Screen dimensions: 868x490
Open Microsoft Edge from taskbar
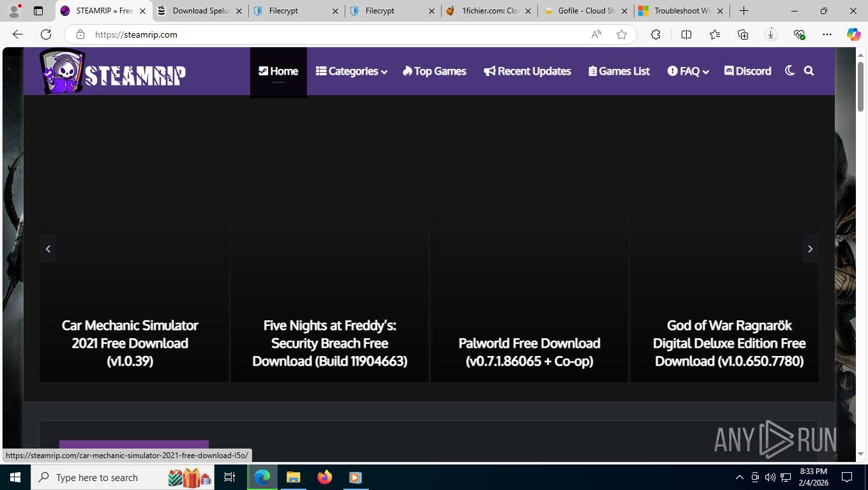point(262,477)
